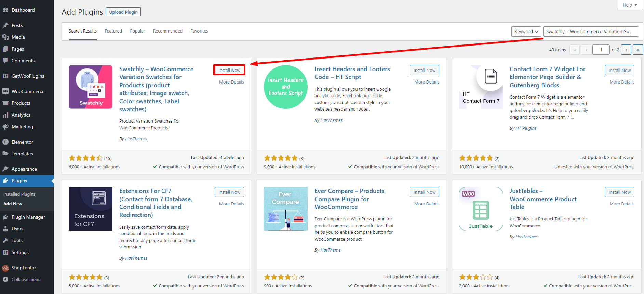Open More Details for JustTables plugin
The height and width of the screenshot is (294, 644).
622,204
